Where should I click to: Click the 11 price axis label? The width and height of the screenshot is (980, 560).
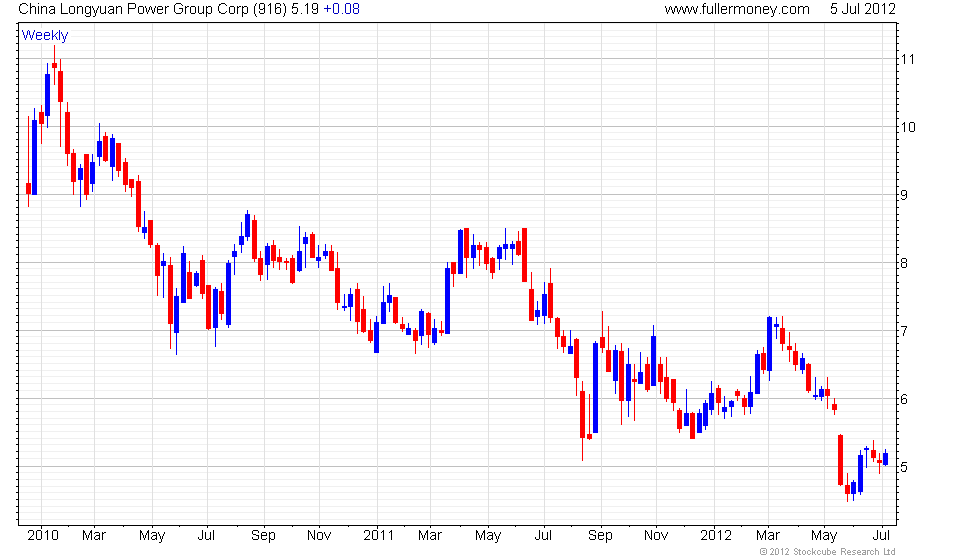point(907,59)
